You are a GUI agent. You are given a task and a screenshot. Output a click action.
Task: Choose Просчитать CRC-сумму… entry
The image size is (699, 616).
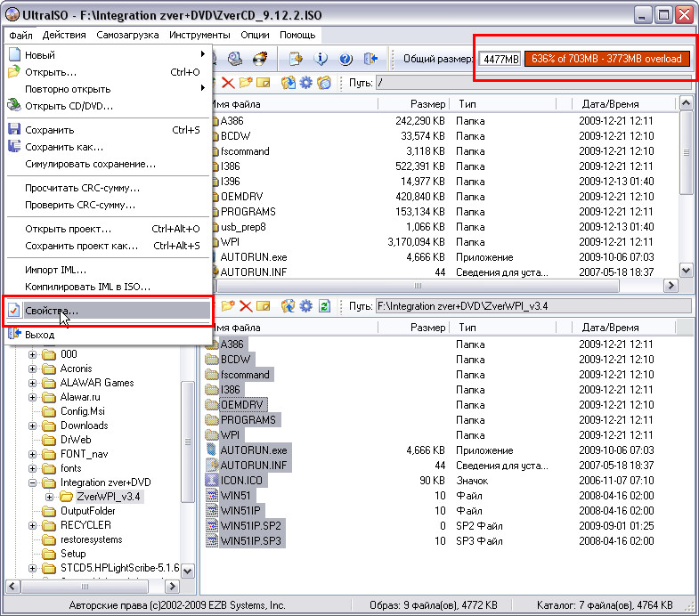109,188
